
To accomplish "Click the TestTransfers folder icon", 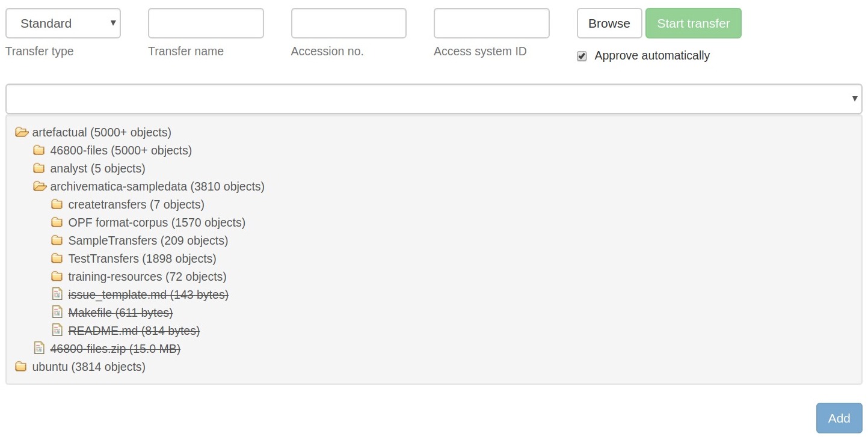I will (57, 258).
